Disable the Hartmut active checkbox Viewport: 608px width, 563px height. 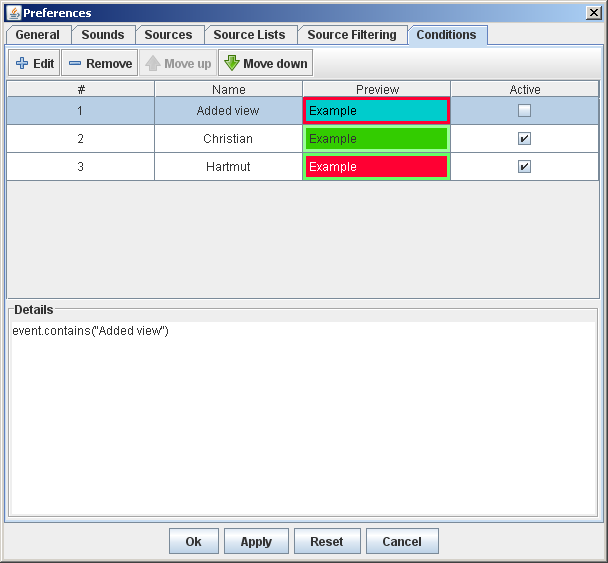[524, 167]
